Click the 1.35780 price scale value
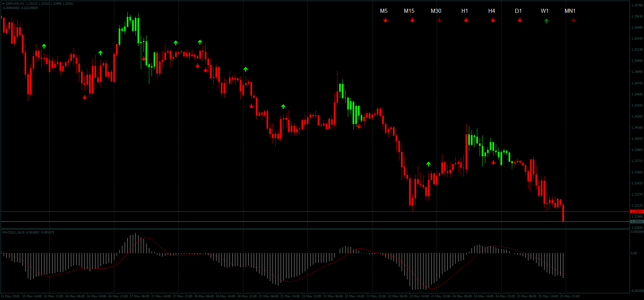The image size is (644, 300). click(637, 5)
